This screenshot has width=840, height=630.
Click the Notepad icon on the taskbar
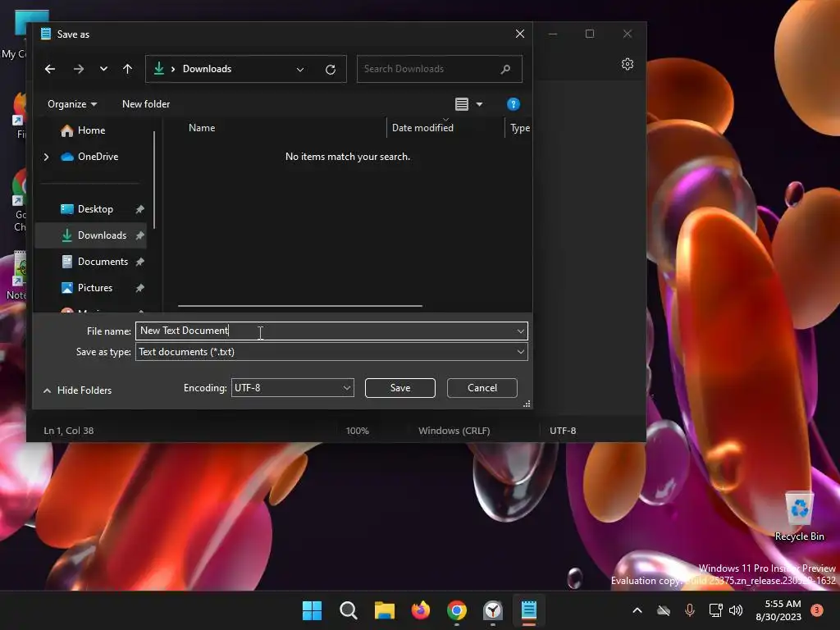529,610
